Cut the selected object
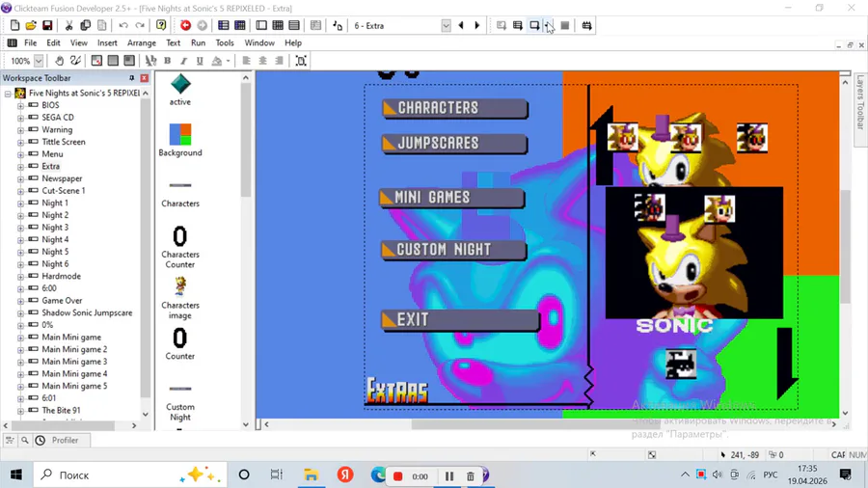 69,25
